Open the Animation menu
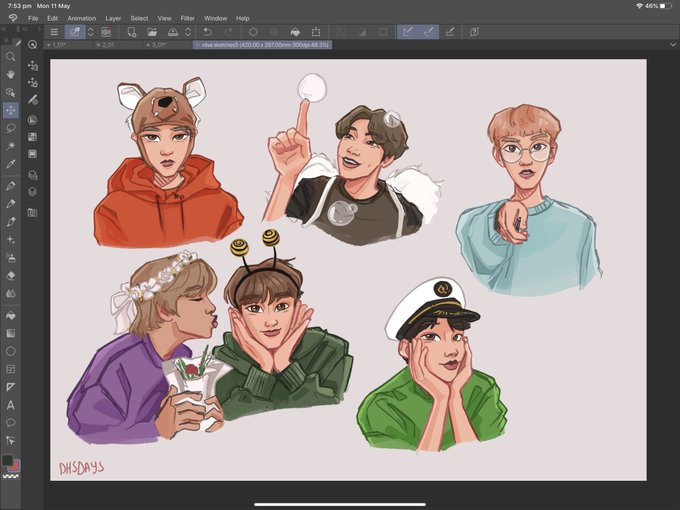 [82, 19]
